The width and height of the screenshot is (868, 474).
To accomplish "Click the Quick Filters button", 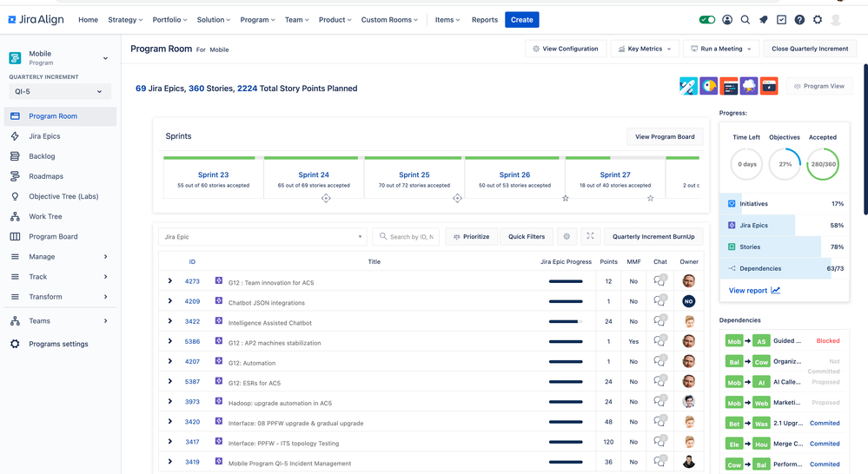I will point(527,237).
